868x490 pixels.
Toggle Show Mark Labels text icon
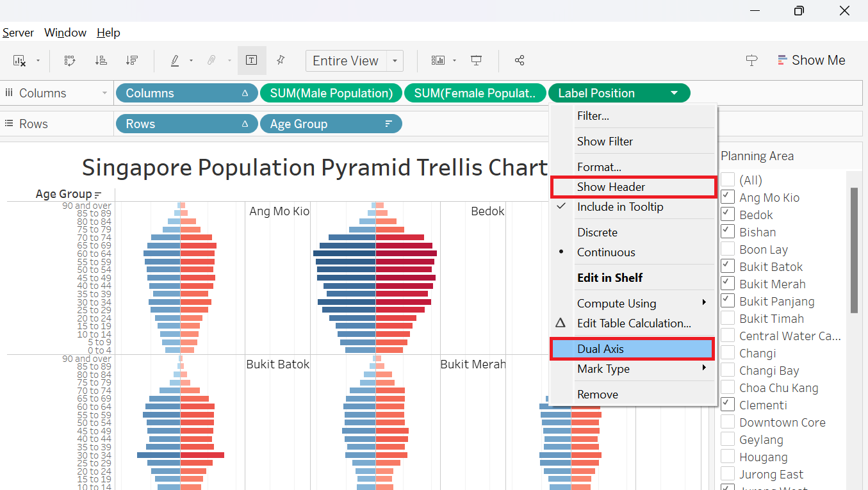(x=252, y=61)
